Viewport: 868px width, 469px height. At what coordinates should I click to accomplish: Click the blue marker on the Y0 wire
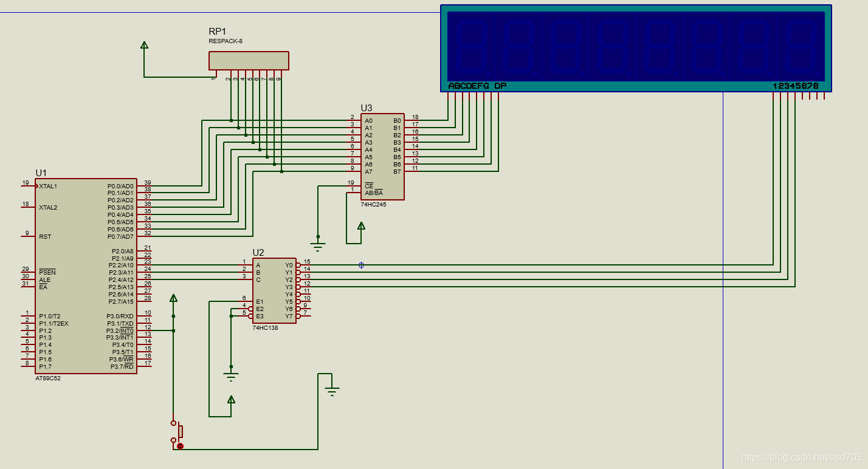361,265
